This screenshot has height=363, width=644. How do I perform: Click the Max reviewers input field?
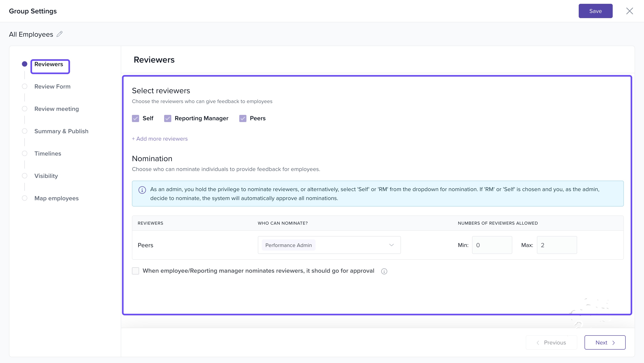pyautogui.click(x=557, y=245)
